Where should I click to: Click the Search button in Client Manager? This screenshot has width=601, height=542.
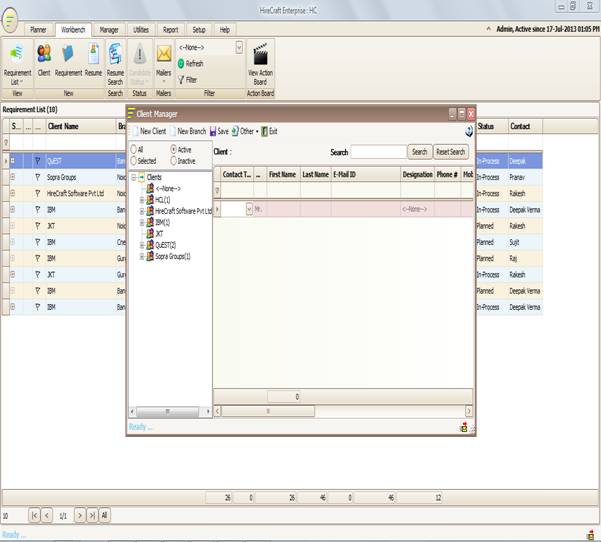pyautogui.click(x=419, y=152)
